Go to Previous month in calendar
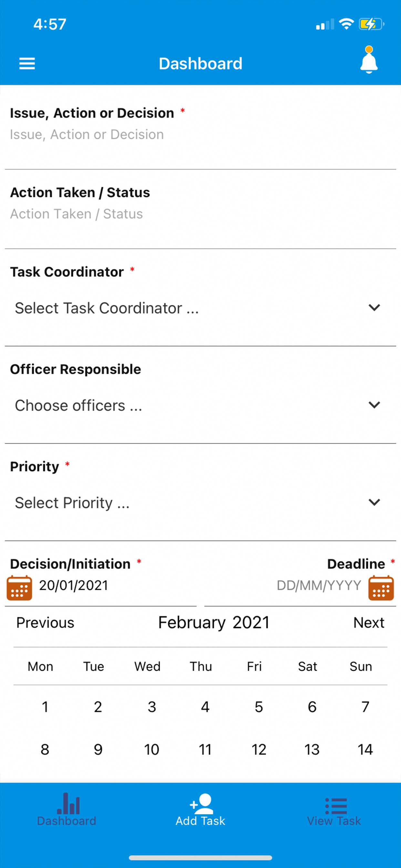Image resolution: width=401 pixels, height=868 pixels. [45, 623]
